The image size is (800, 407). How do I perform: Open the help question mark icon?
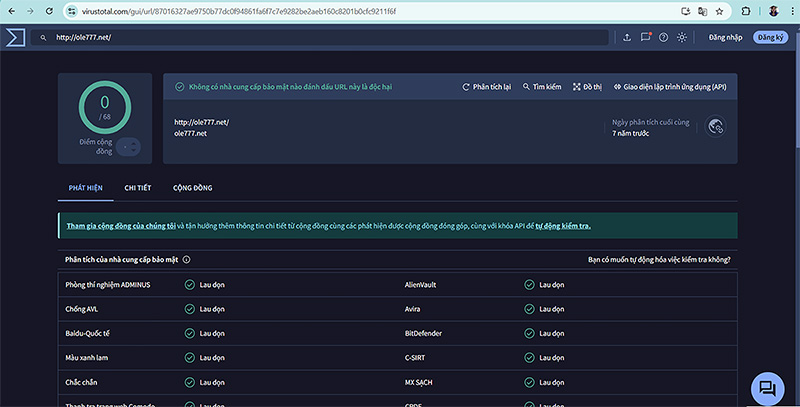(663, 37)
